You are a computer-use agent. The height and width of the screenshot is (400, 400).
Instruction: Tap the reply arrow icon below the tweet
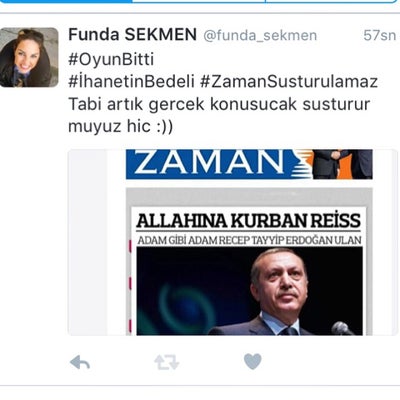click(x=80, y=362)
